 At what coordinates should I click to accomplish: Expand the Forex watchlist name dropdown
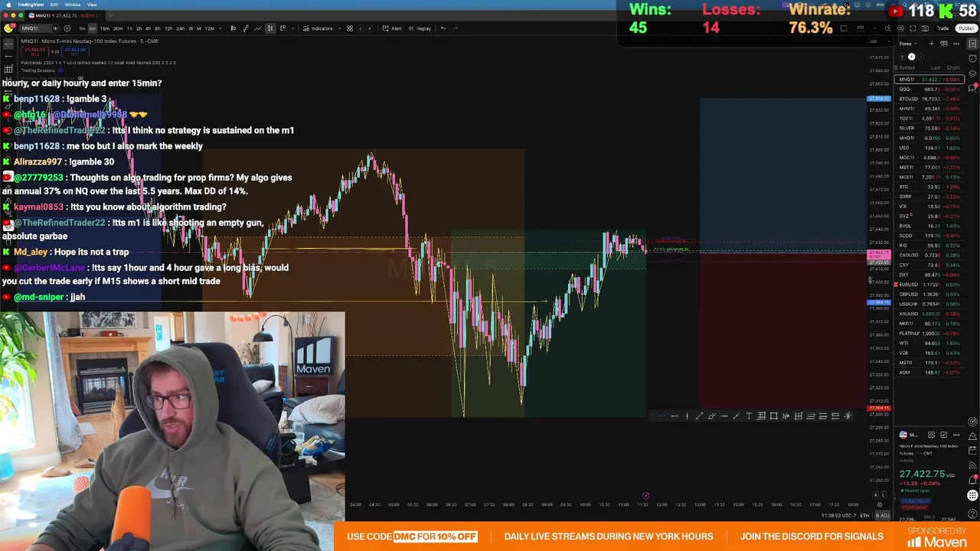(x=908, y=44)
